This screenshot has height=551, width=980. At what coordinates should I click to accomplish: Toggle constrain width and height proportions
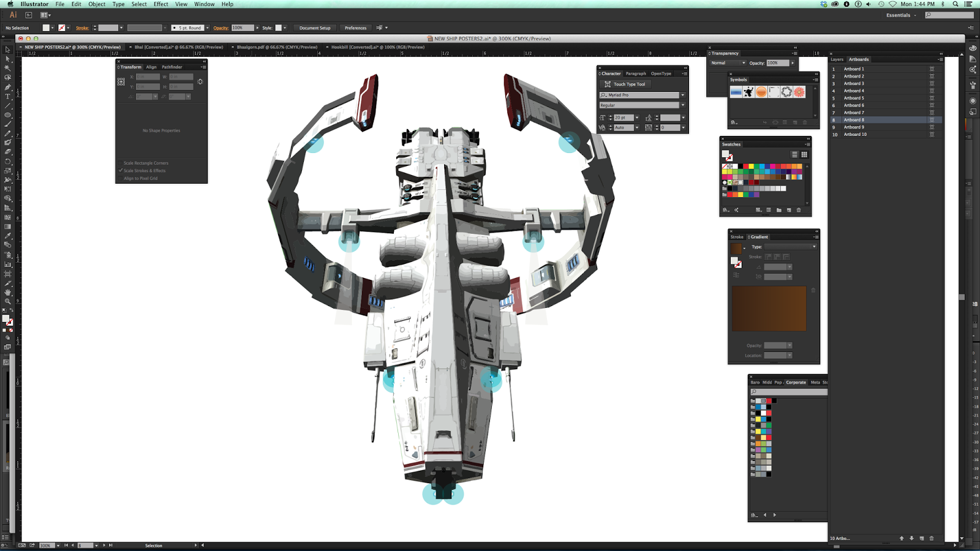(x=200, y=81)
